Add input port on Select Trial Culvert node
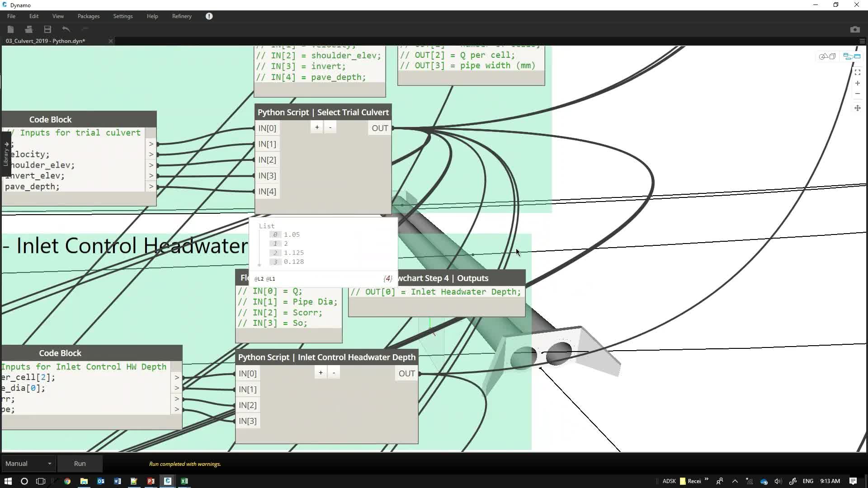Screen dimensions: 868x488 (317, 127)
